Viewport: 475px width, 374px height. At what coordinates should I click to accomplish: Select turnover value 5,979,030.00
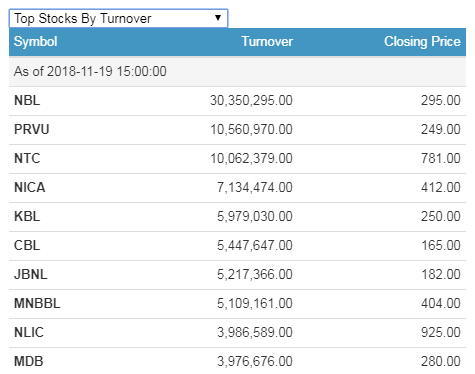click(x=255, y=216)
